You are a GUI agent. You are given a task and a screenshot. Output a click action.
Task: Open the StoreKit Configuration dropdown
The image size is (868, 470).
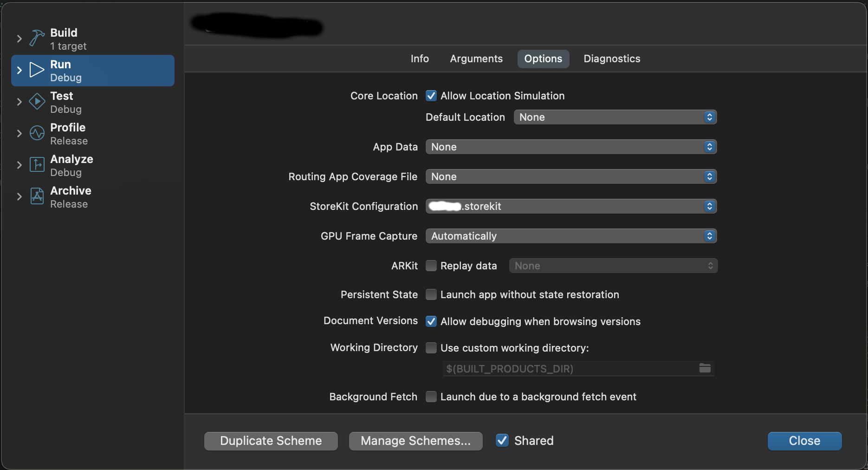[x=571, y=206]
